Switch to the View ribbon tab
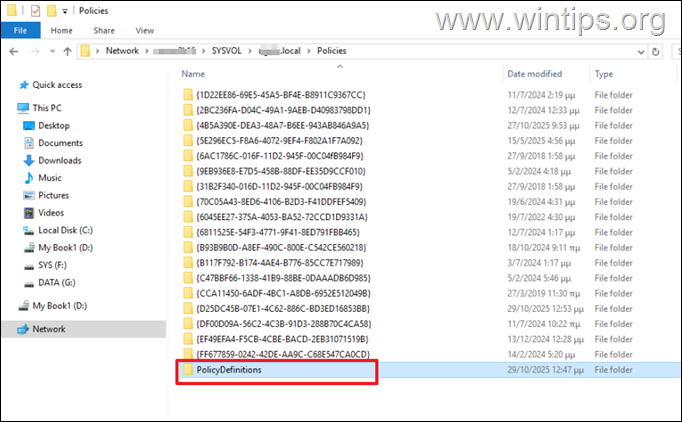Viewport: 682px width, 422px height. pyautogui.click(x=144, y=30)
